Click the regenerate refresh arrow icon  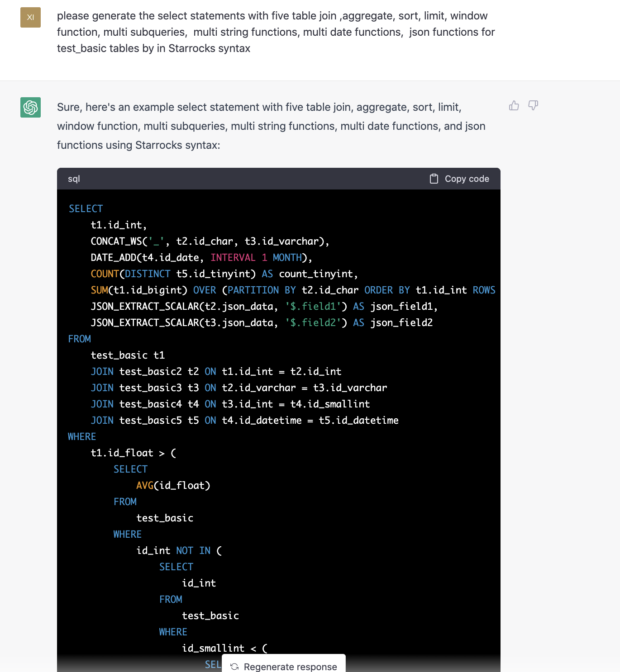[x=234, y=667]
